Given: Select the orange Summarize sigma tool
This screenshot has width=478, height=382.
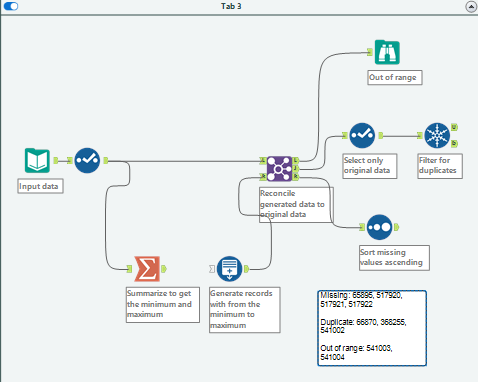Looking at the screenshot, I should pos(147,269).
